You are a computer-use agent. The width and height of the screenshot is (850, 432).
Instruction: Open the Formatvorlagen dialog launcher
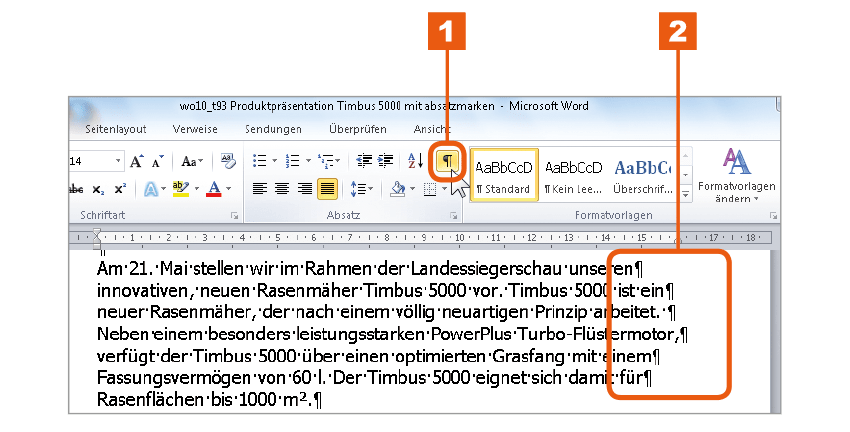[x=772, y=216]
